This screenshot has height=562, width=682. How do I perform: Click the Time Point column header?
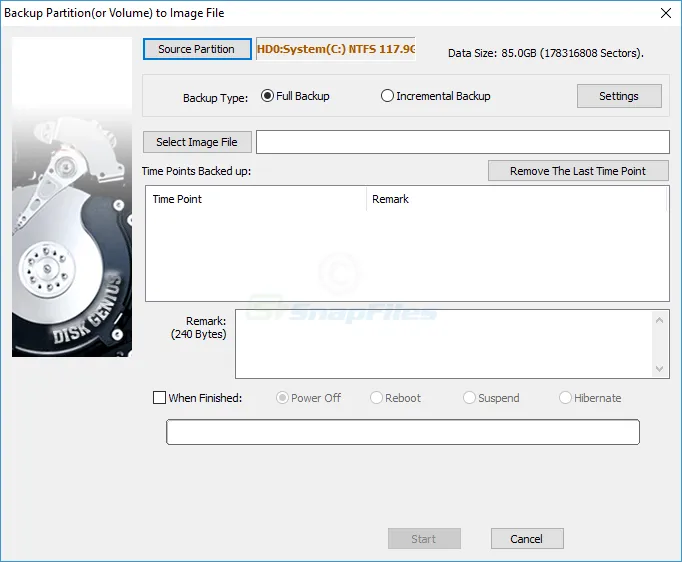[x=256, y=199]
